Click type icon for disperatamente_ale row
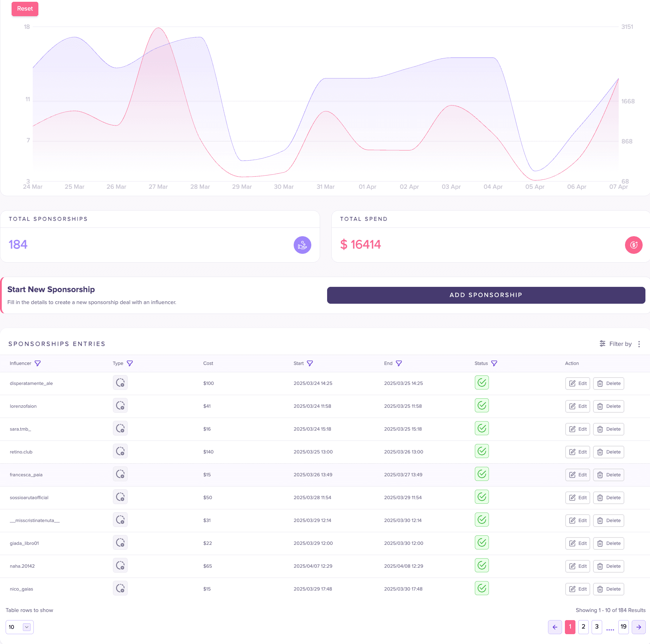650x644 pixels. 120,382
